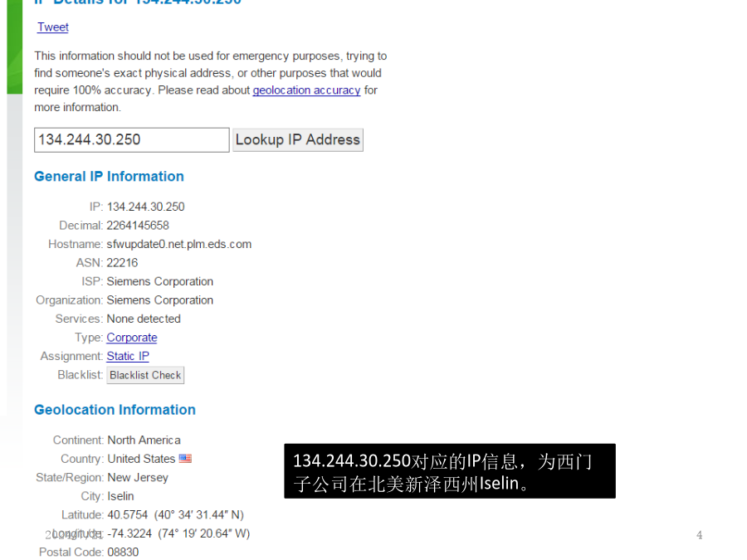Image resolution: width=747 pixels, height=560 pixels.
Task: Select the Geolocation Information heading
Action: (115, 410)
